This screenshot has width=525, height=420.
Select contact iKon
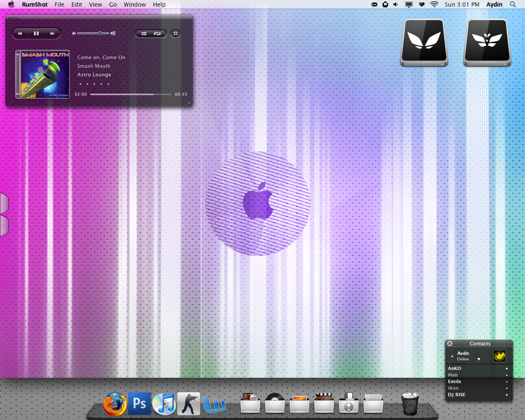(x=479, y=388)
